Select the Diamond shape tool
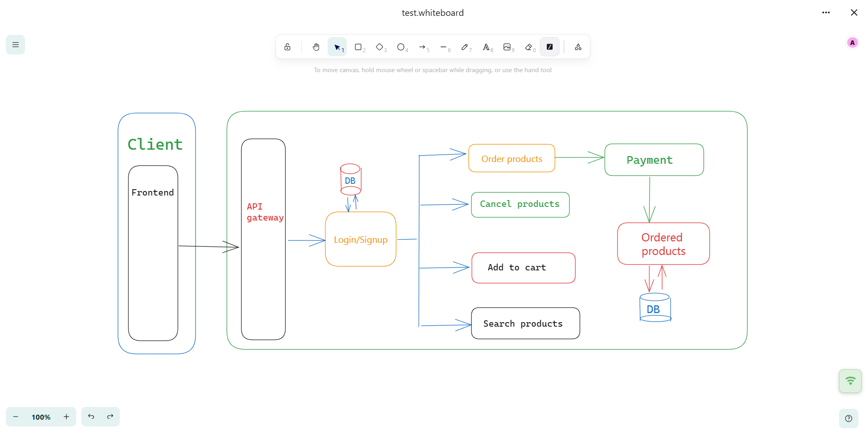 (x=380, y=47)
